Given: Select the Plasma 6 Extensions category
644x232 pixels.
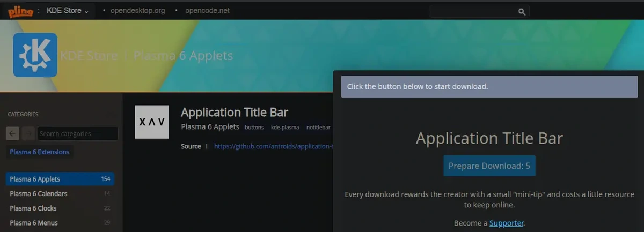Looking at the screenshot, I should click(x=39, y=152).
